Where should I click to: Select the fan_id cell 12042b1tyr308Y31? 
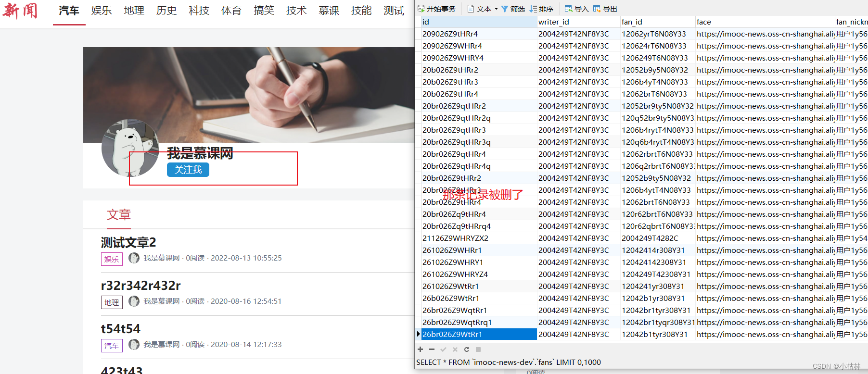657,334
